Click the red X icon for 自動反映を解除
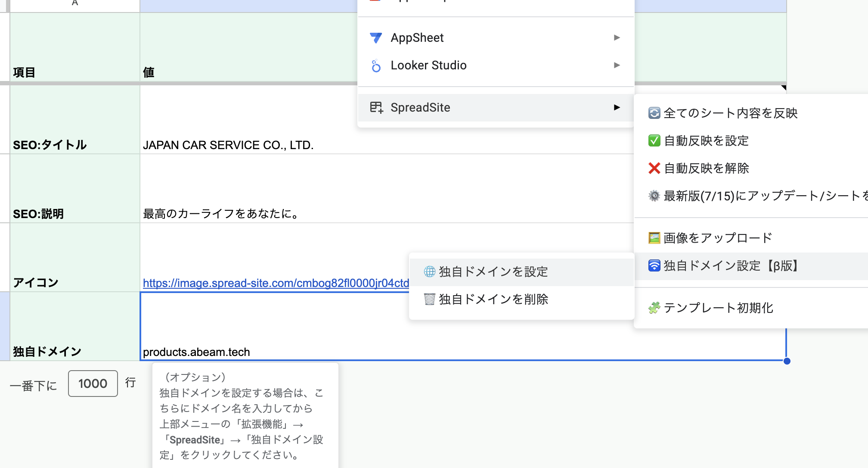The height and width of the screenshot is (468, 868). [x=654, y=168]
